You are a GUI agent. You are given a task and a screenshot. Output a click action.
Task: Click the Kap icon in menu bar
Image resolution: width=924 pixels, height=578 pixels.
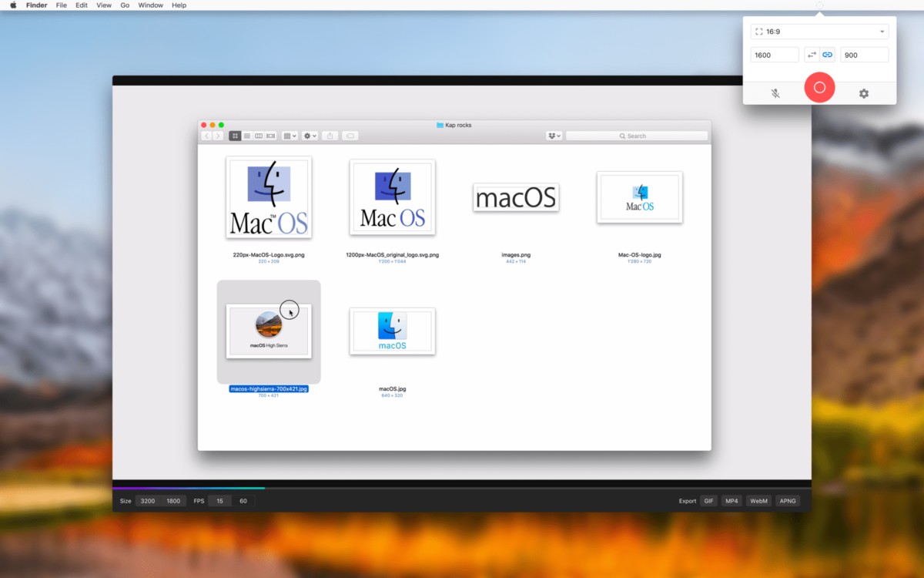[x=819, y=5]
